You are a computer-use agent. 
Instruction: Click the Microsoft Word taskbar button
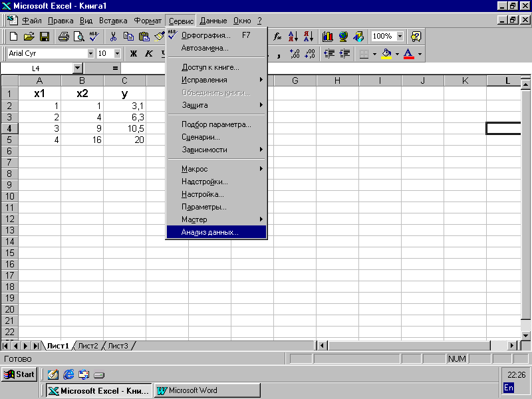207,390
